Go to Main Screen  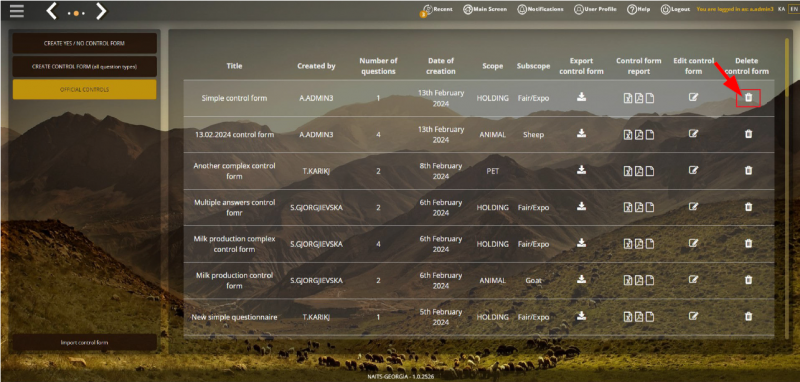point(485,9)
